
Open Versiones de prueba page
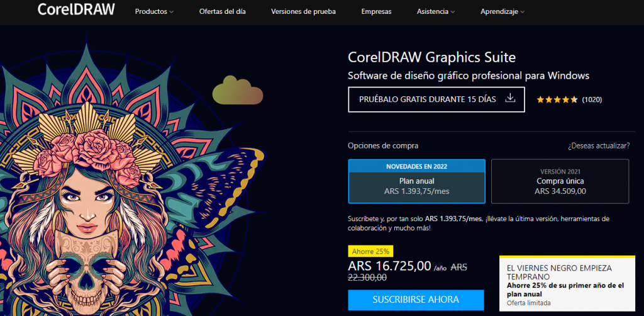click(304, 11)
